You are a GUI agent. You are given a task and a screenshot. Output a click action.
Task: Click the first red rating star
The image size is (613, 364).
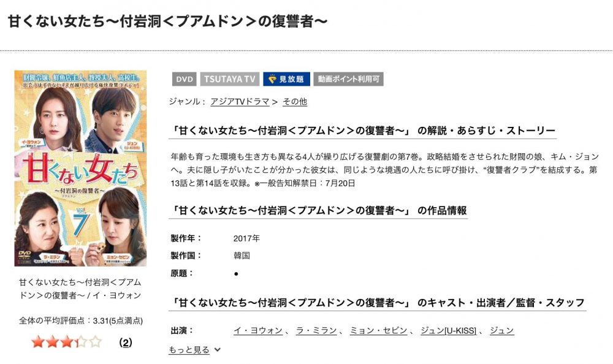[38, 342]
